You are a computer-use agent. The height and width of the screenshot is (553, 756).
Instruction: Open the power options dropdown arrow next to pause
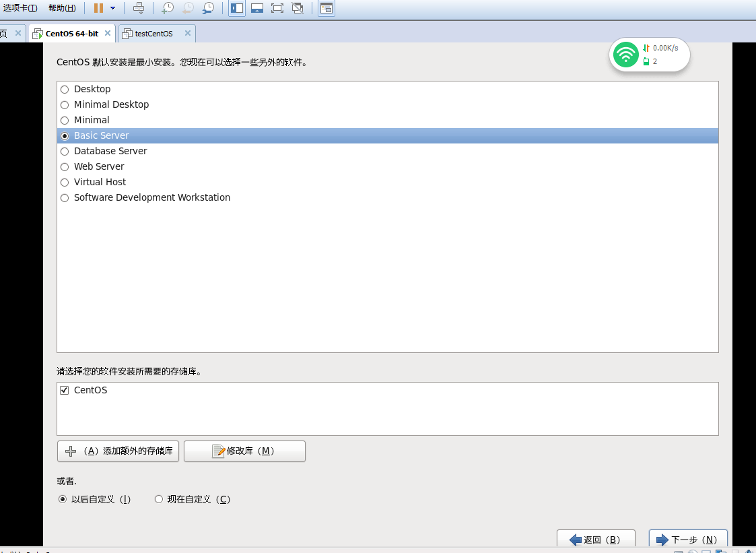click(x=113, y=7)
